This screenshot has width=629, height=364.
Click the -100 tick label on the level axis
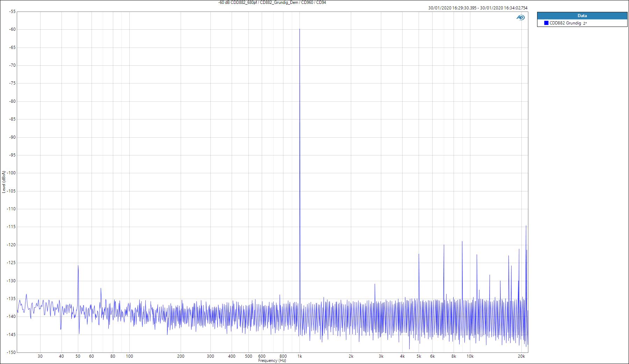pyautogui.click(x=12, y=173)
